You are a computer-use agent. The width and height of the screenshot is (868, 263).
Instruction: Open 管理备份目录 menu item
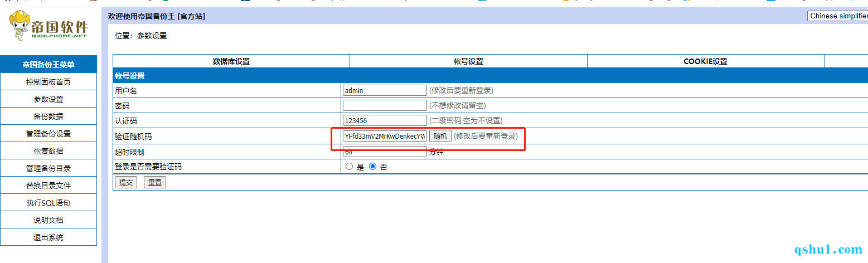click(49, 168)
